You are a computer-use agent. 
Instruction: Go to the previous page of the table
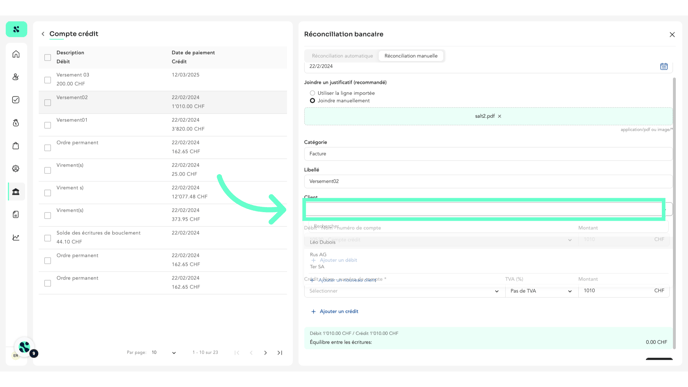(251, 353)
